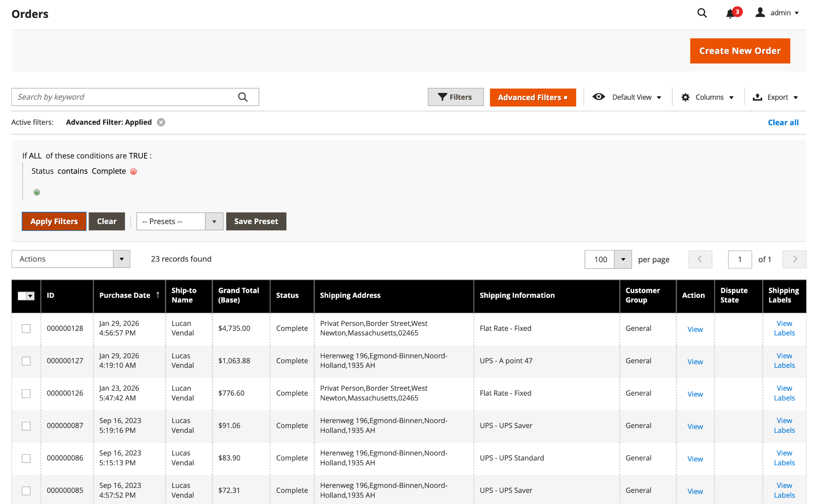Delete the Status contains Complete condition

(133, 171)
